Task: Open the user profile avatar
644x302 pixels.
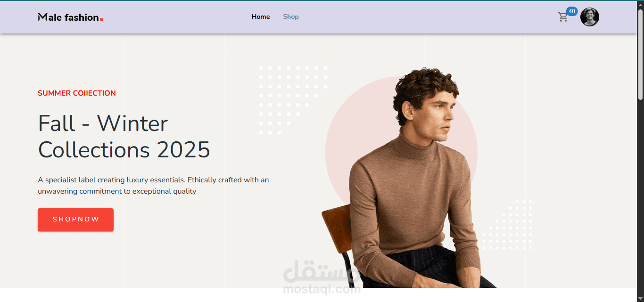Action: (590, 17)
